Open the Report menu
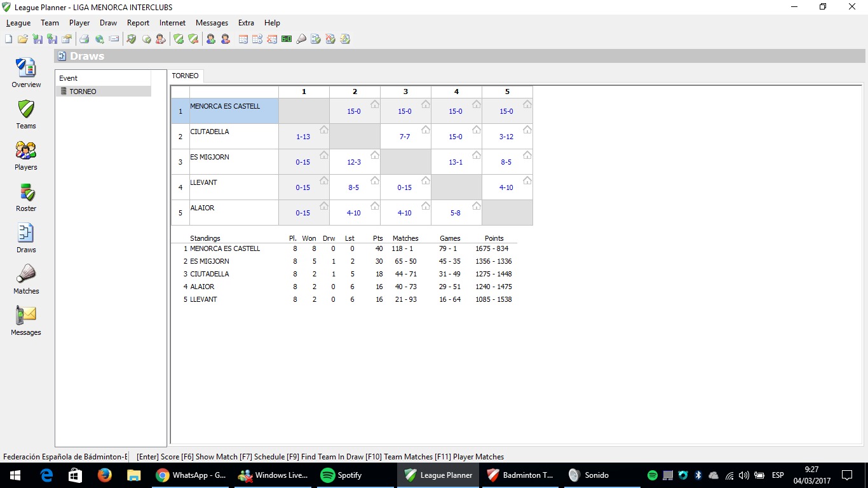Image resolution: width=868 pixels, height=488 pixels. click(138, 23)
